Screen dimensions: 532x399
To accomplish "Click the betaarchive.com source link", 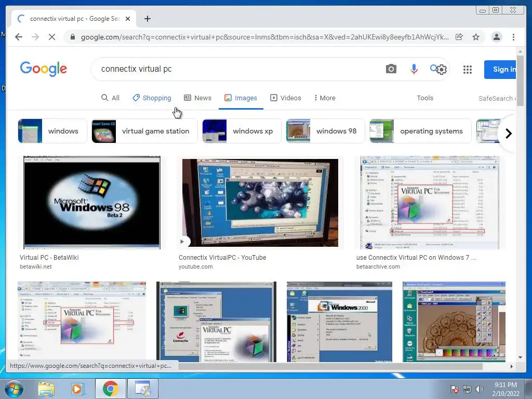I will pos(378,267).
